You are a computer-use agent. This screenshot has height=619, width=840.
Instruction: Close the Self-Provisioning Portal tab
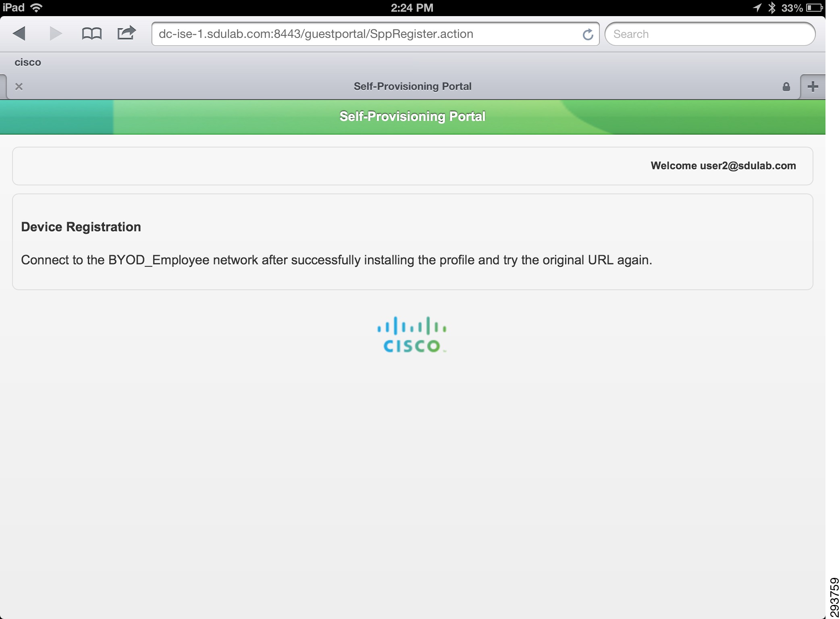[19, 87]
